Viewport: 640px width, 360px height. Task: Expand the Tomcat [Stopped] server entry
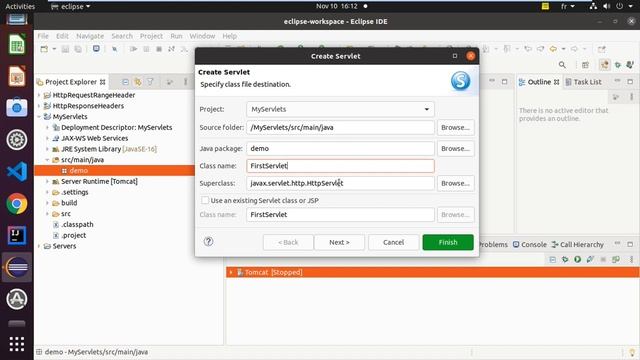[x=231, y=272]
